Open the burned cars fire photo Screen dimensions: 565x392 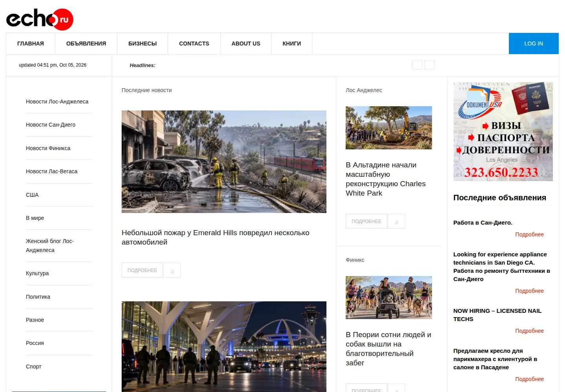click(x=224, y=162)
